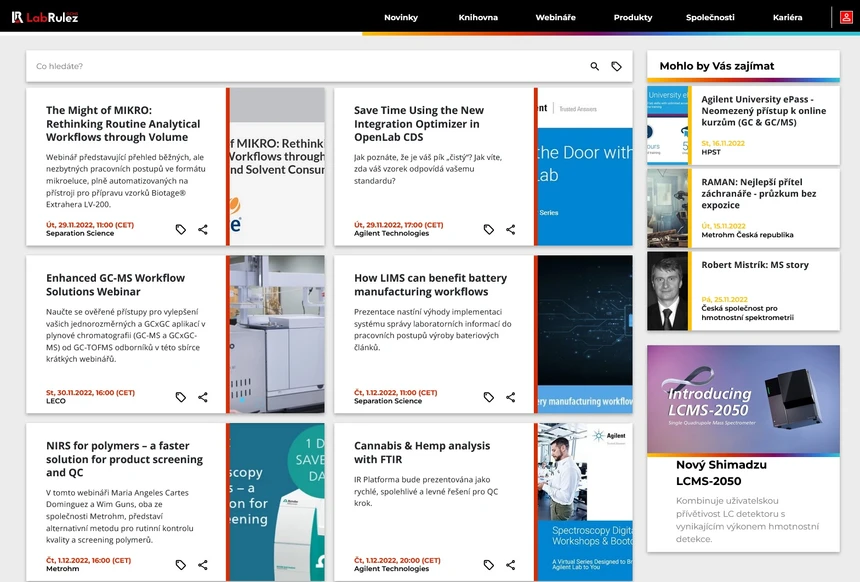
Task: Go to the Webináře section
Action: (555, 17)
